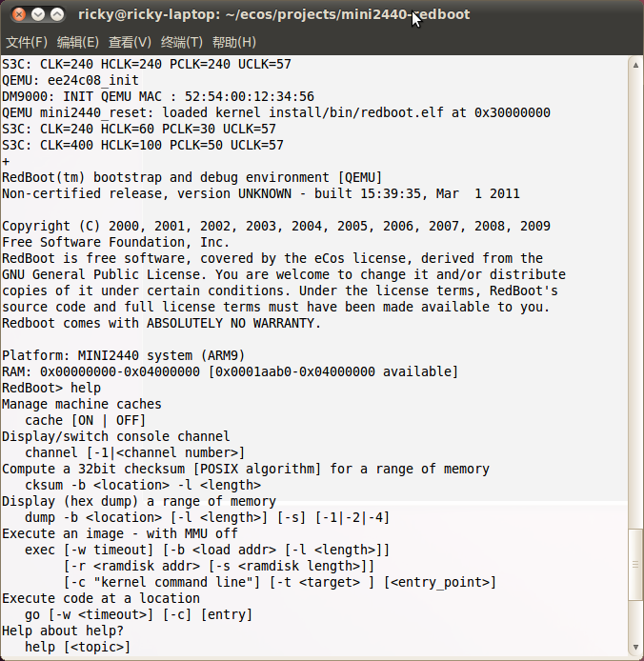Click the 'help [<topic>]' line
The height and width of the screenshot is (661, 644).
point(77,647)
